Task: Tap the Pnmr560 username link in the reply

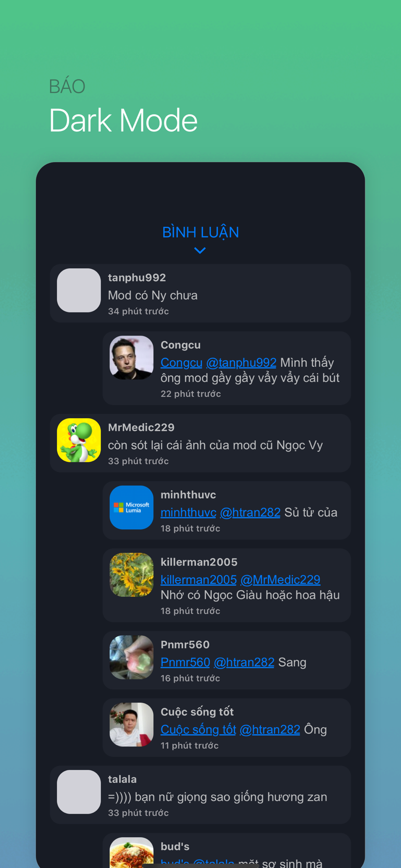Action: (185, 662)
